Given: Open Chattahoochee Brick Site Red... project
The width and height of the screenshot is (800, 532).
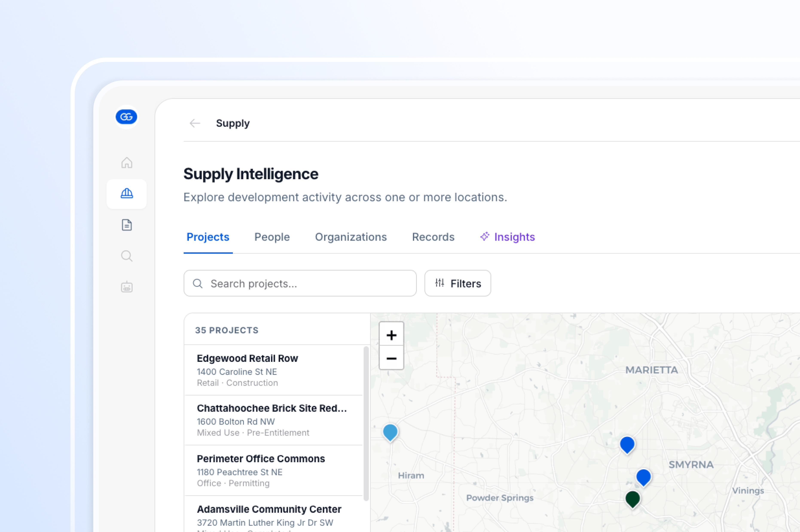Looking at the screenshot, I should (273, 420).
